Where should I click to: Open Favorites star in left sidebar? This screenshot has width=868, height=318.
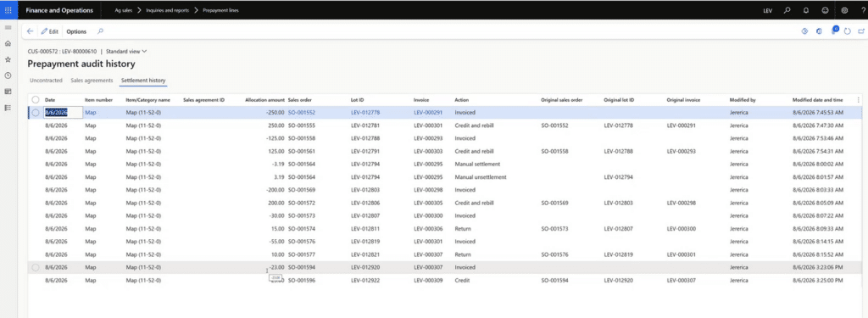[x=8, y=59]
